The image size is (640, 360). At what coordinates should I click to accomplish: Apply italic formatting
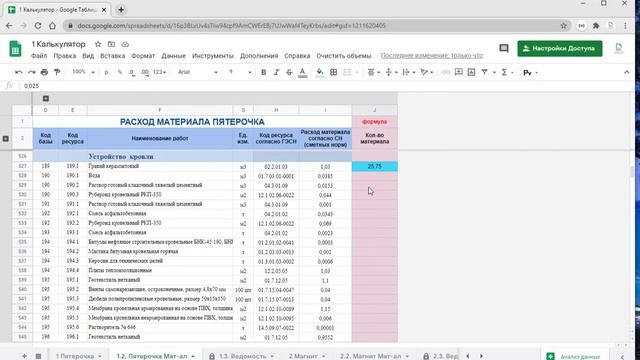coord(276,72)
